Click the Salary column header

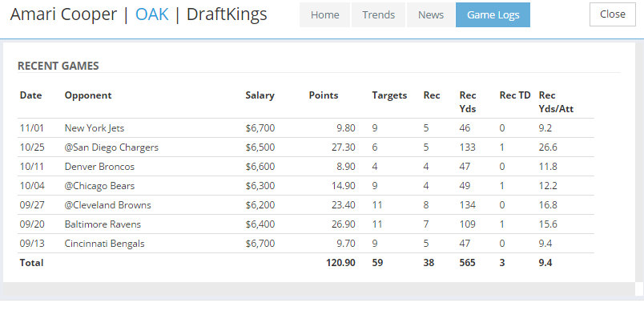tap(260, 95)
